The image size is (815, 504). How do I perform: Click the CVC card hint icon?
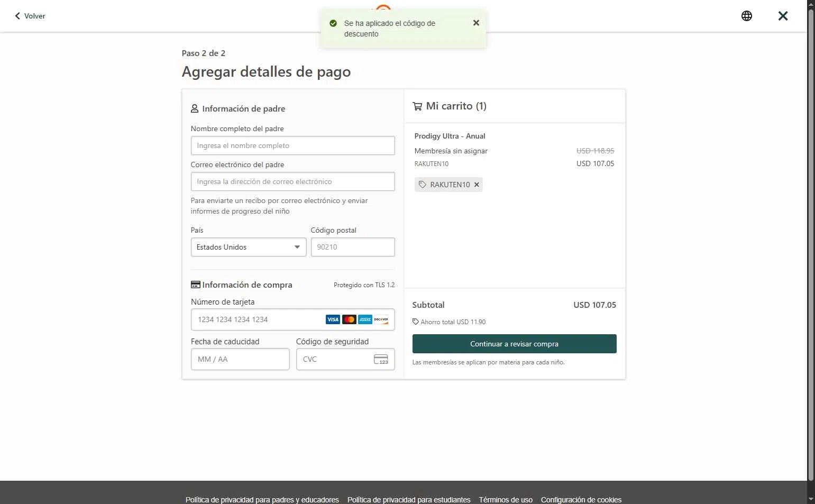coord(381,360)
